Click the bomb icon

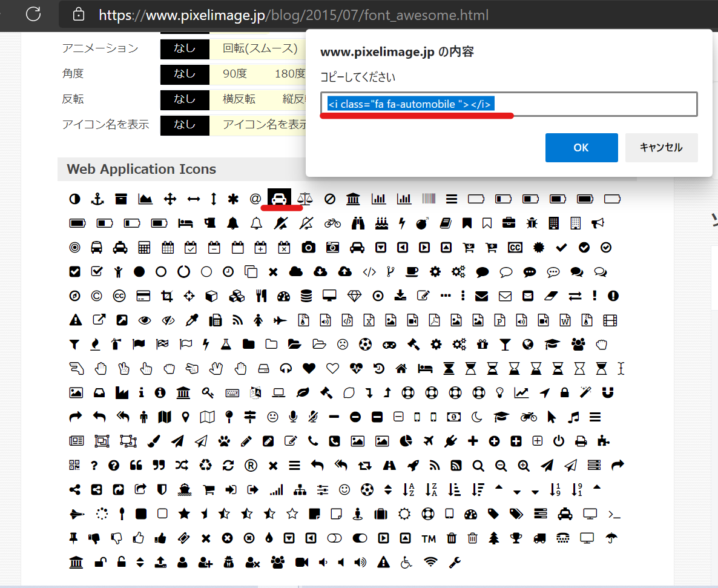click(x=422, y=223)
